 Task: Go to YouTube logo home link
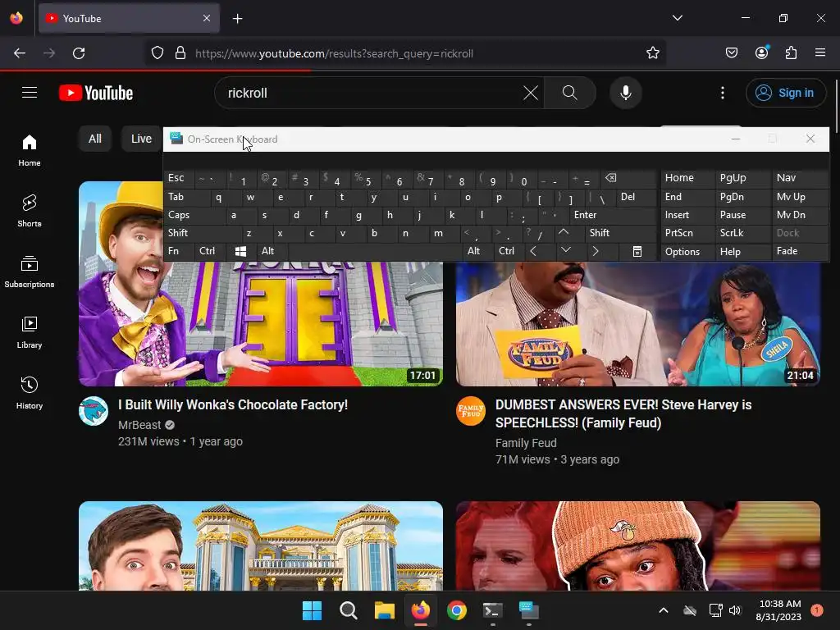click(x=96, y=93)
